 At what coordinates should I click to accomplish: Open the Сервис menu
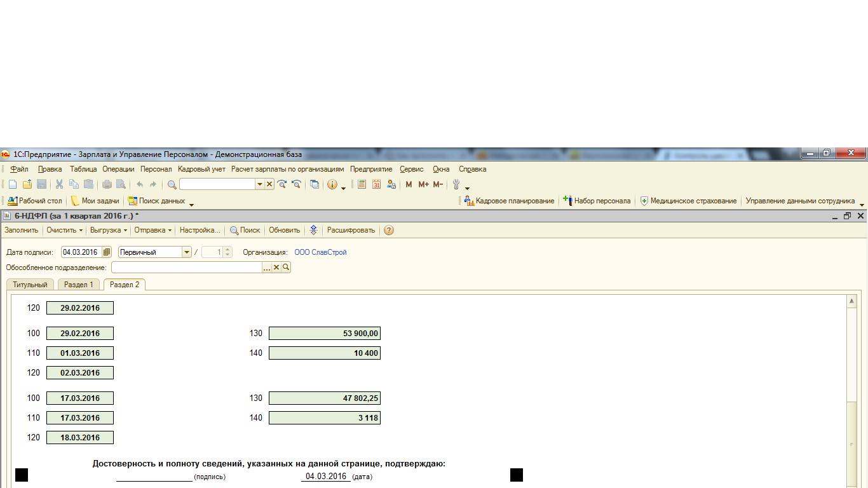point(412,169)
